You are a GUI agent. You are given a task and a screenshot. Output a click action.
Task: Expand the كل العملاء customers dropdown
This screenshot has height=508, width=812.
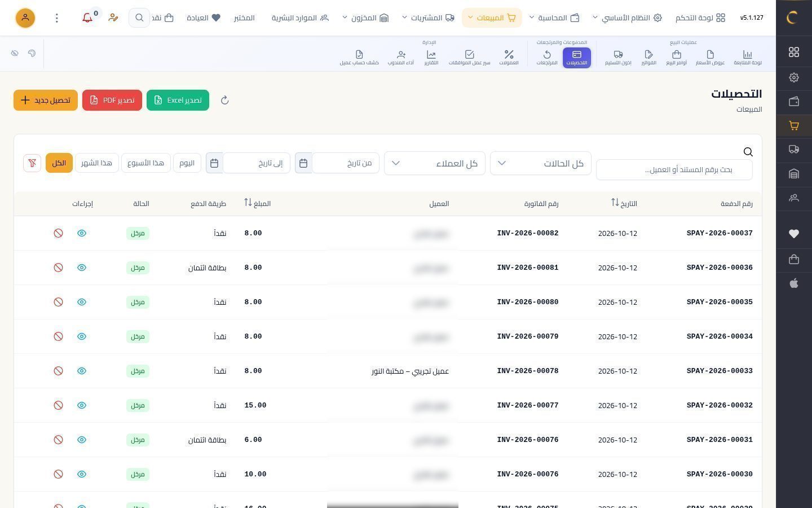(435, 163)
